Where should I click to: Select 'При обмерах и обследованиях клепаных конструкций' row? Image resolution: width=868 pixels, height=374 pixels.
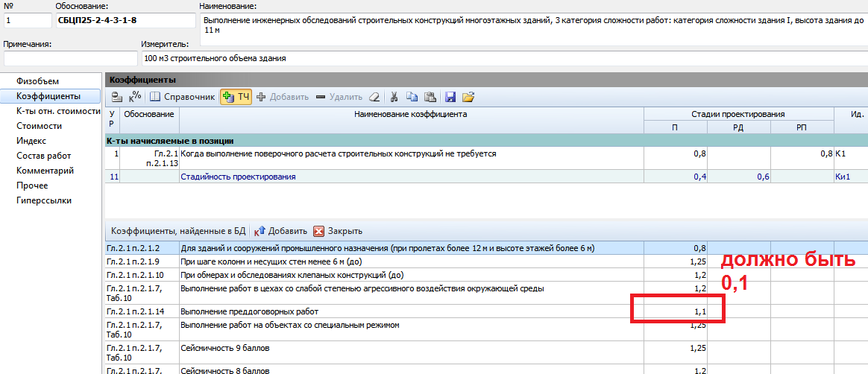486,275
